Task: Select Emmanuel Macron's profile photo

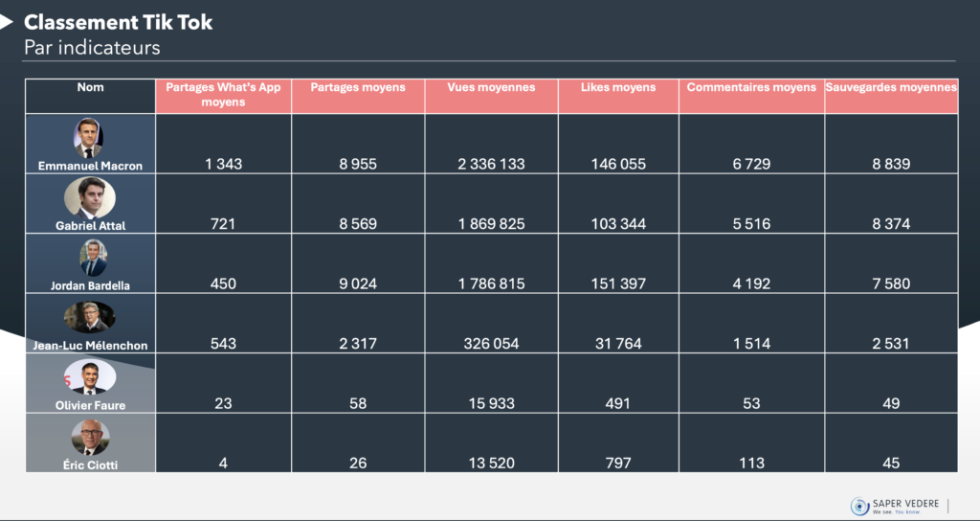Action: 89,138
